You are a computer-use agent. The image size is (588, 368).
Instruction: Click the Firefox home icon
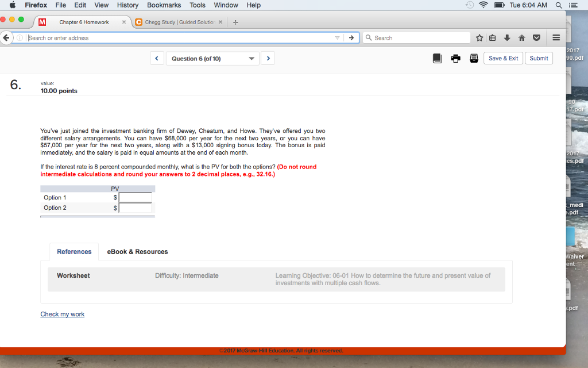[521, 37]
